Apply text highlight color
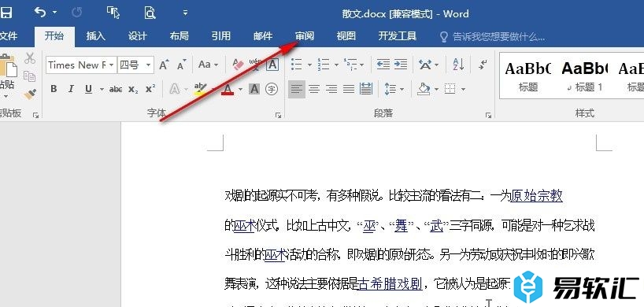 click(200, 89)
